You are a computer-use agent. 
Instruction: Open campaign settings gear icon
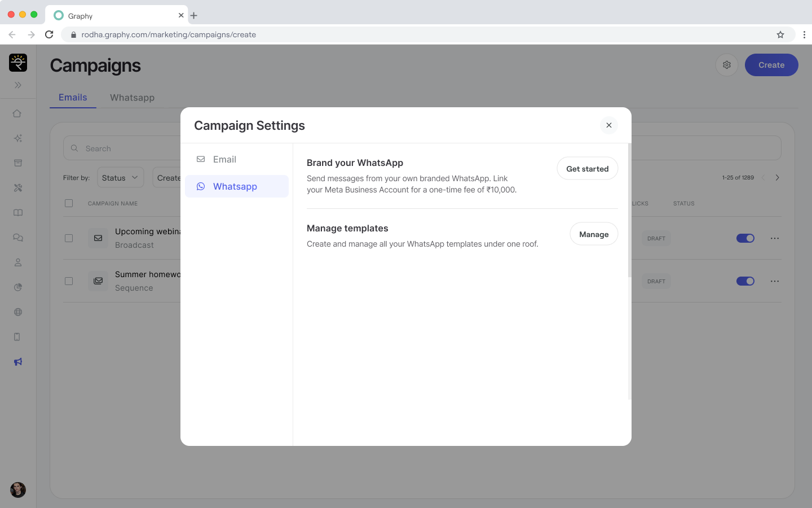pyautogui.click(x=726, y=65)
